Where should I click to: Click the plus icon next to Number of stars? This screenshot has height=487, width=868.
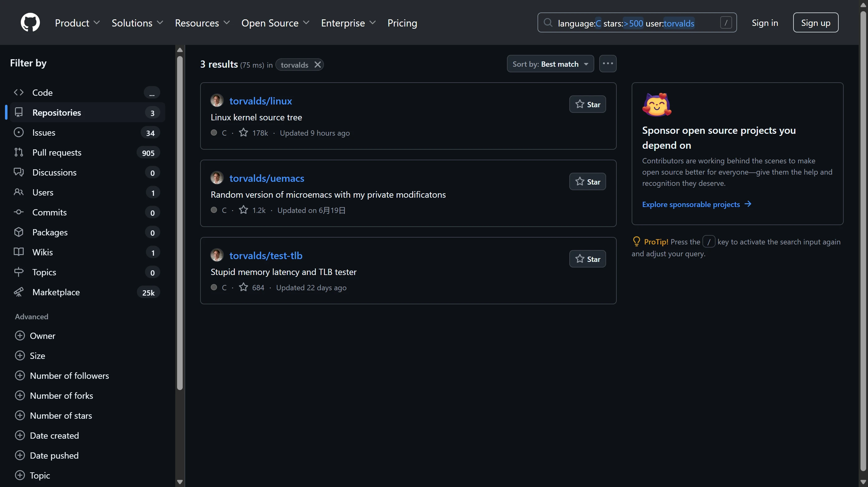point(20,415)
